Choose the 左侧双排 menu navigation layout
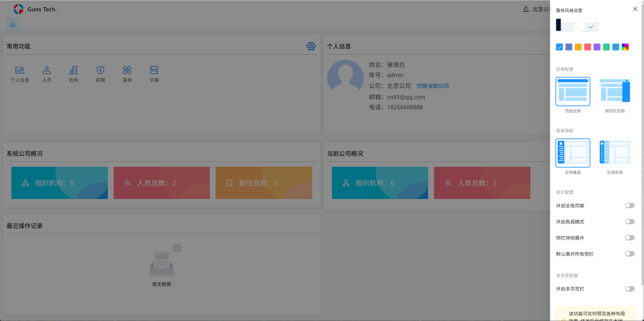This screenshot has width=644, height=321. click(614, 153)
